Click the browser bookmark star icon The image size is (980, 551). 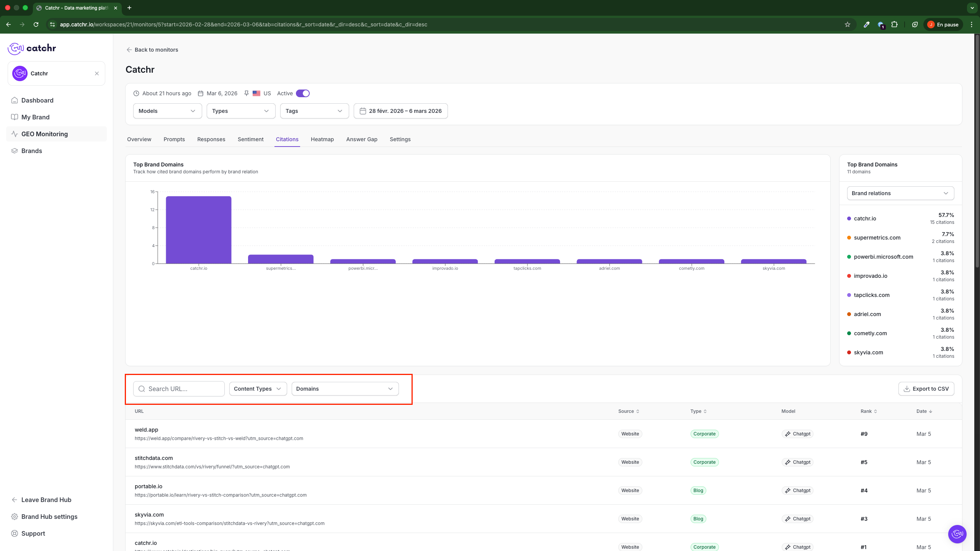tap(848, 24)
